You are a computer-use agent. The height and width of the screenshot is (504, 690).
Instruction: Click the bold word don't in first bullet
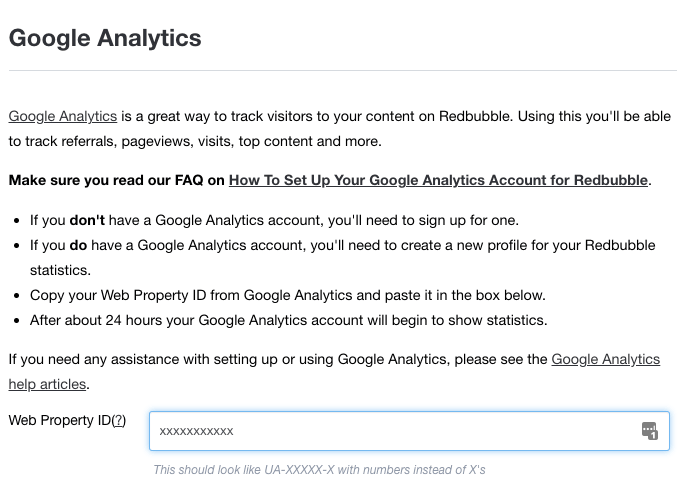[x=87, y=220]
